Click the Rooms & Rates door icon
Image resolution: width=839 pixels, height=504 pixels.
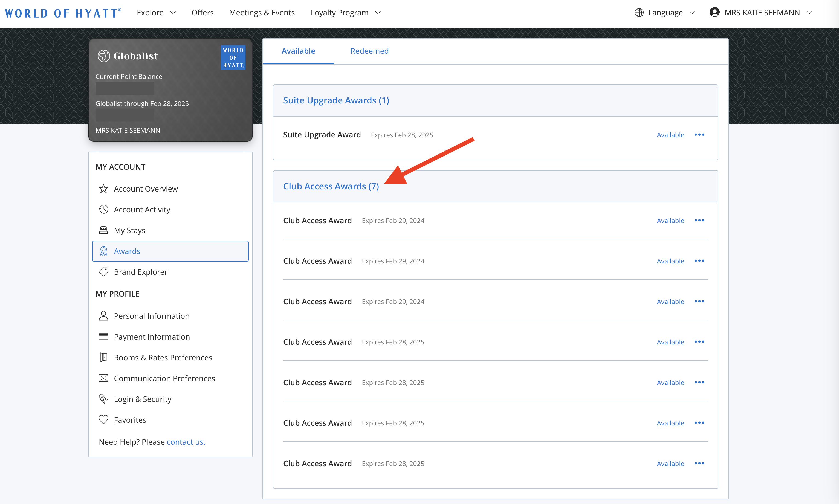[x=103, y=357]
